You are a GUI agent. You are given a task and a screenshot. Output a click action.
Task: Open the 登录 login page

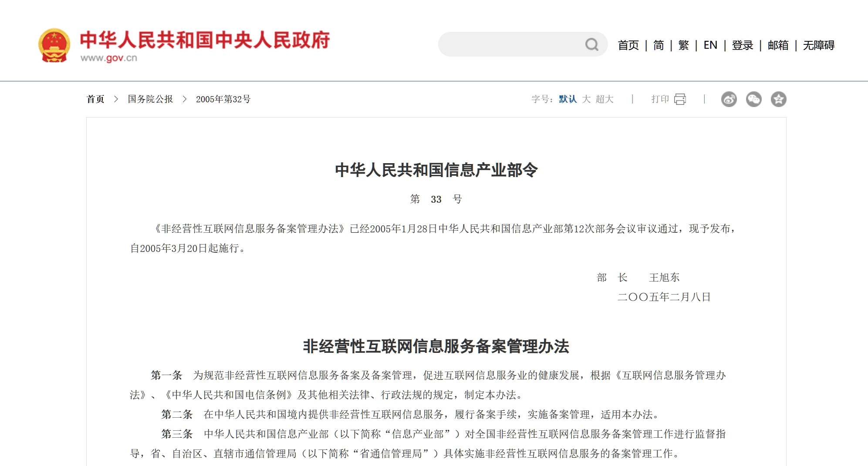(x=743, y=45)
